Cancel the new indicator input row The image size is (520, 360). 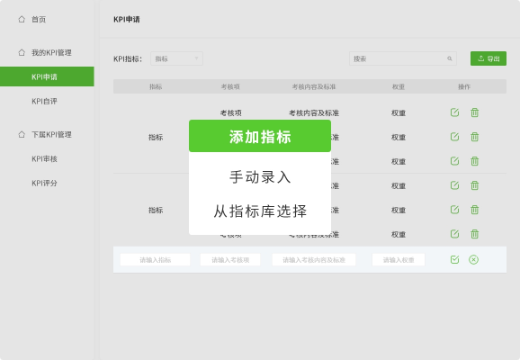pyautogui.click(x=474, y=260)
